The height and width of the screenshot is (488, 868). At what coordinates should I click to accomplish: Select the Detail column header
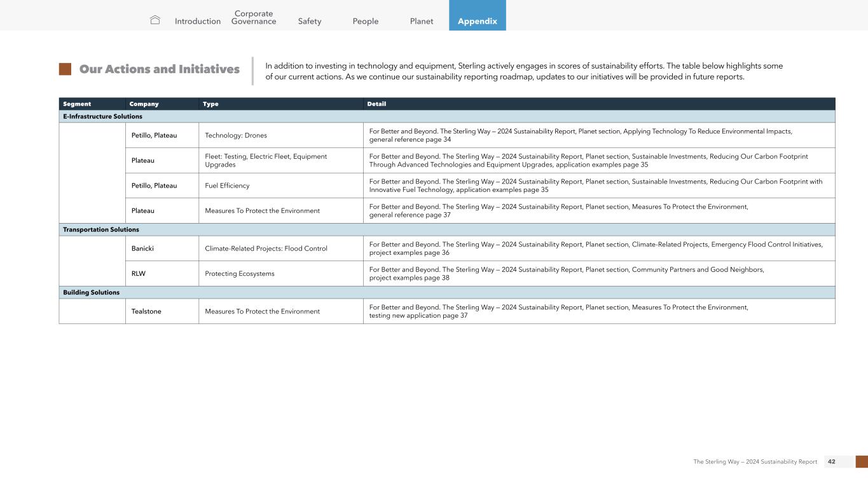point(376,104)
